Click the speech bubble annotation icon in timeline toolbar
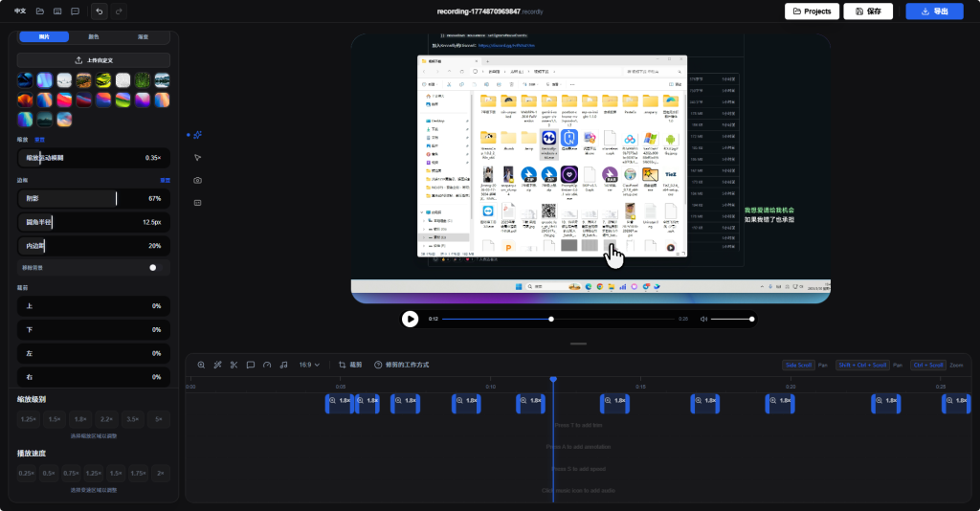The height and width of the screenshot is (511, 980). tap(250, 365)
